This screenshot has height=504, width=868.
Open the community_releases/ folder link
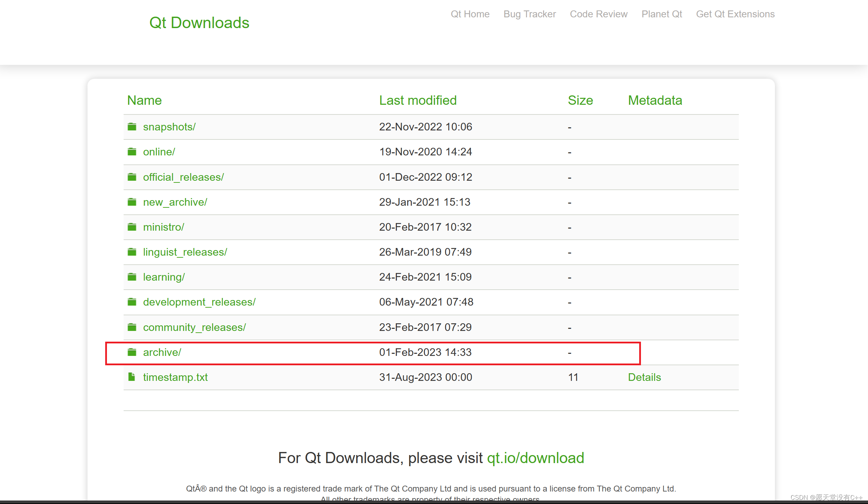pos(194,327)
